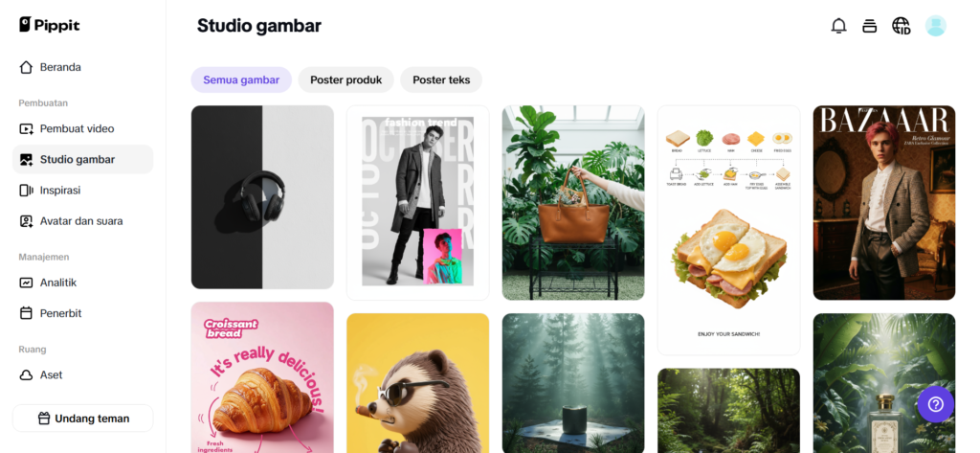The width and height of the screenshot is (980, 453).
Task: Switch to Poster teks tab
Action: tap(441, 80)
